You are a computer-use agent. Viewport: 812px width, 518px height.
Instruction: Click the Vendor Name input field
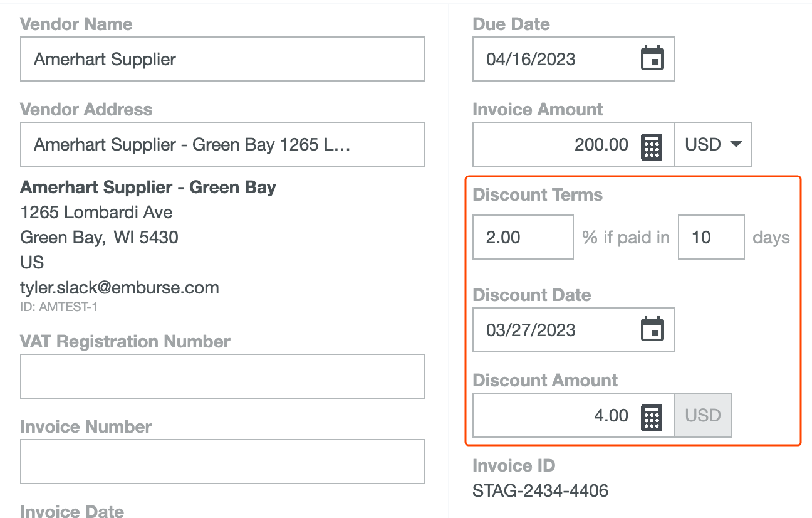(222, 59)
